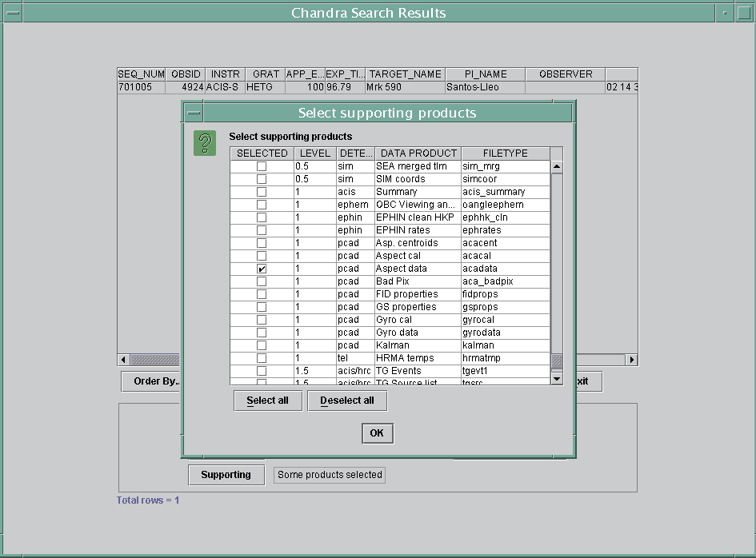
Task: Click OK to confirm product selection
Action: coord(376,432)
